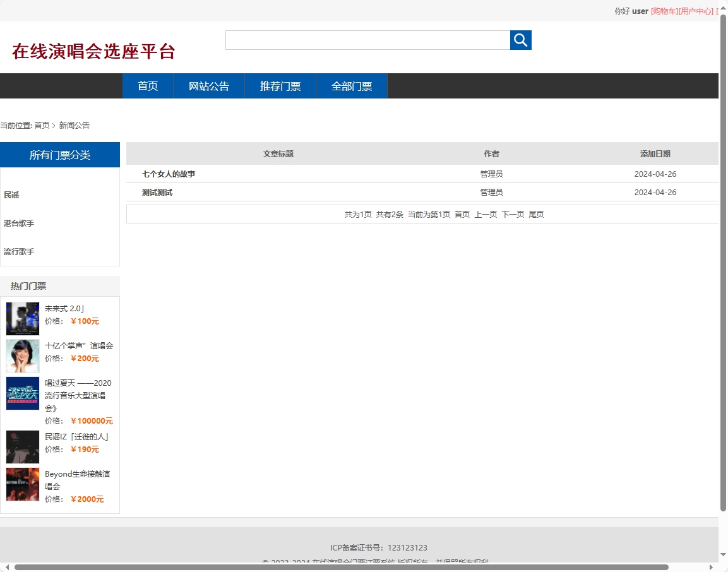Screen dimensions: 728x572
Task: Click 下一页 in the pagination bar
Action: [x=513, y=214]
